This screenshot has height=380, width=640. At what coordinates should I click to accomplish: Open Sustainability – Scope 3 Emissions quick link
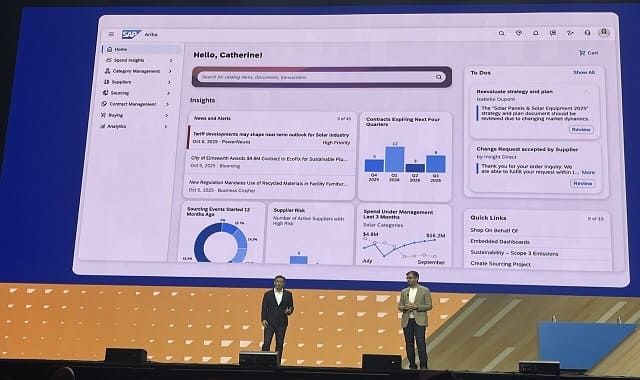click(514, 253)
